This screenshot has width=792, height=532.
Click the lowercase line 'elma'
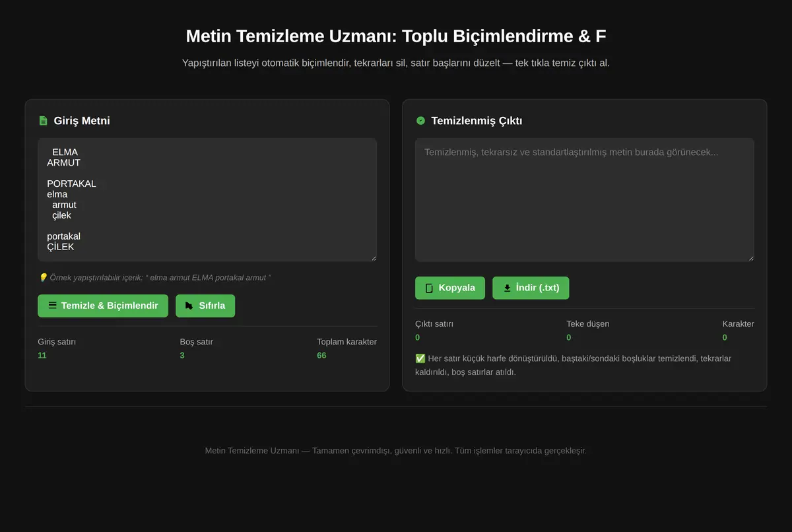(57, 194)
